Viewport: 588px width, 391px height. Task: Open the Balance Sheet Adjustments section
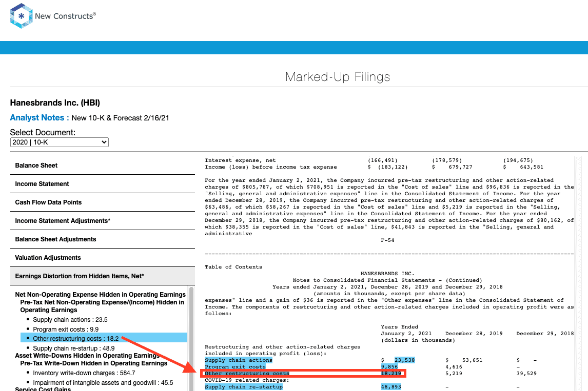[x=103, y=239]
